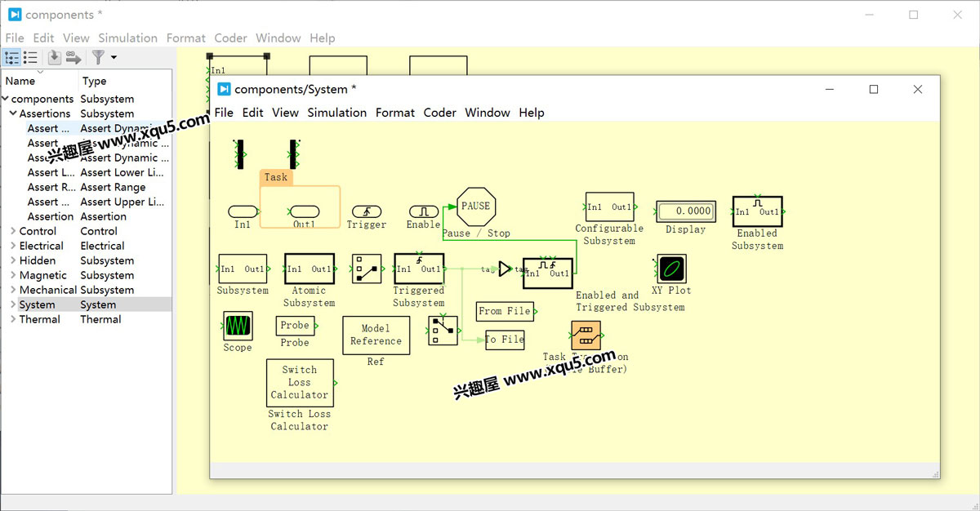Viewport: 980px width, 511px height.
Task: Select the Model Reference block
Action: (x=376, y=335)
